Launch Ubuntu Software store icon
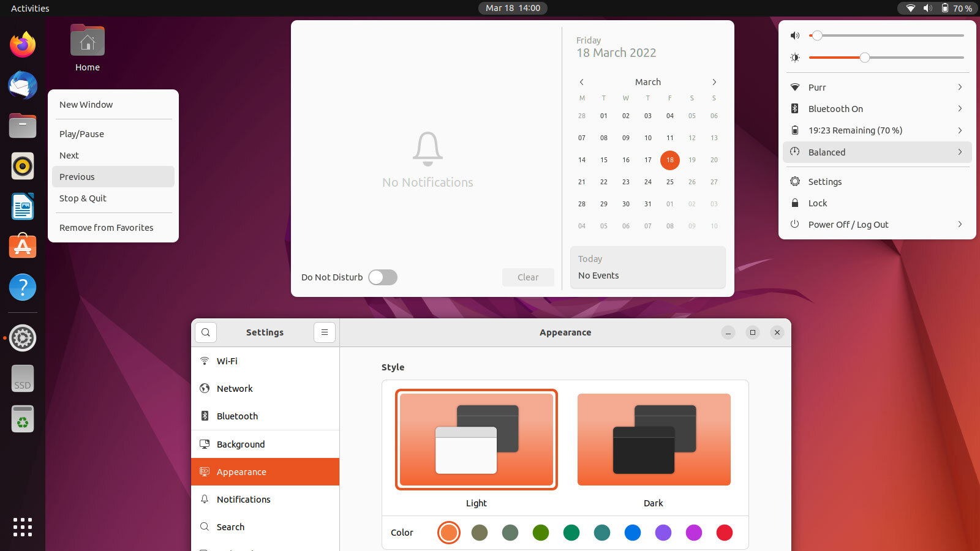Viewport: 980px width, 551px height. pos(23,247)
